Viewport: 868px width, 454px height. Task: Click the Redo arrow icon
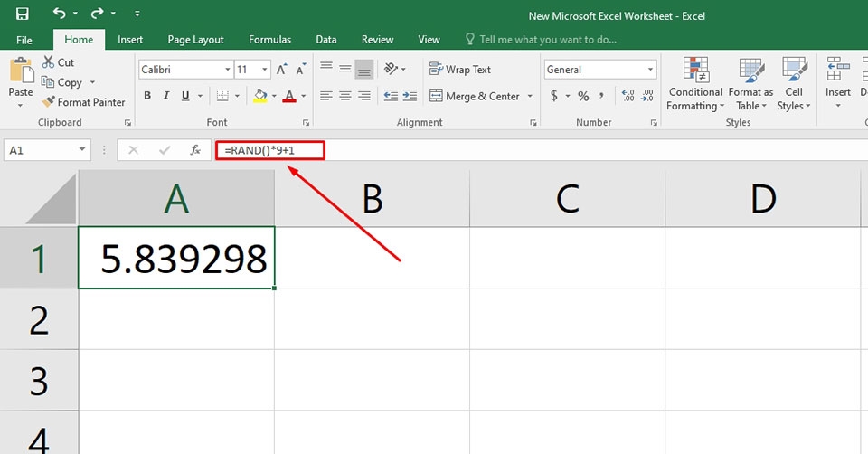click(x=97, y=13)
